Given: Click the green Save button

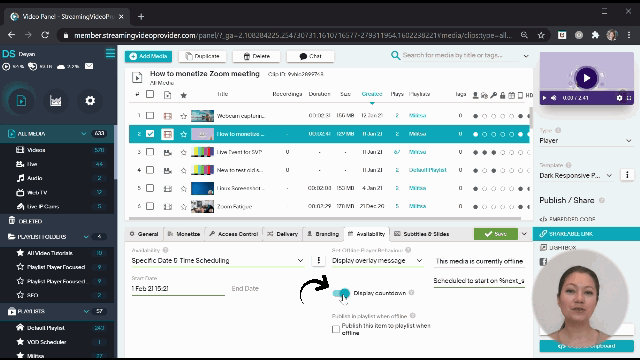Looking at the screenshot, I should coord(496,234).
